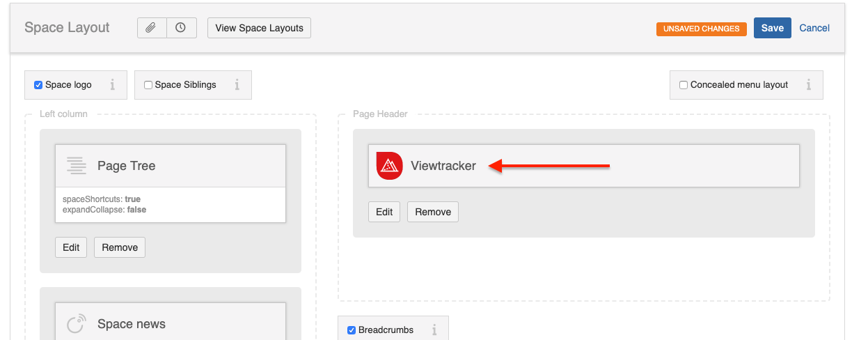This screenshot has width=868, height=340.
Task: Click the Space news feed icon
Action: point(77,324)
